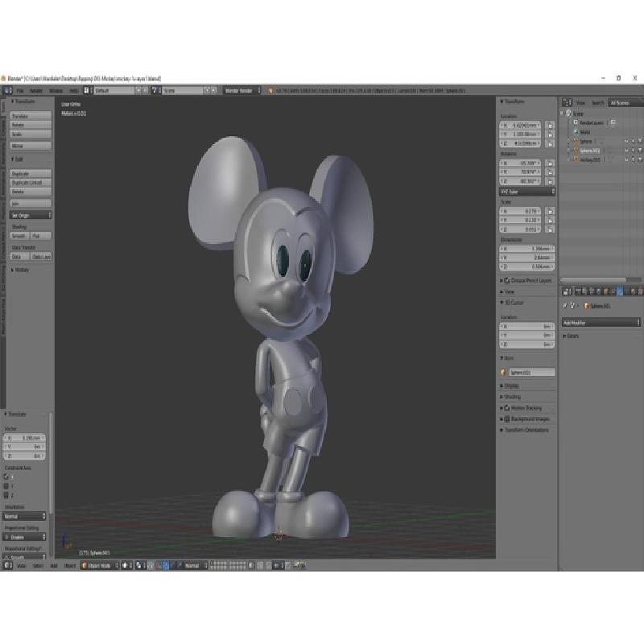Screen dimensions: 644x644
Task: Click the Blender info editor type icon
Action: pos(6,91)
